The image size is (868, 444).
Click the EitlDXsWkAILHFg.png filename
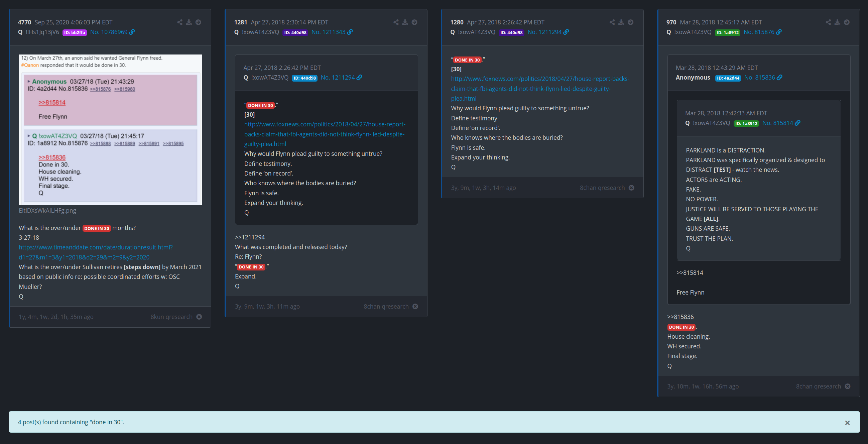click(x=47, y=210)
